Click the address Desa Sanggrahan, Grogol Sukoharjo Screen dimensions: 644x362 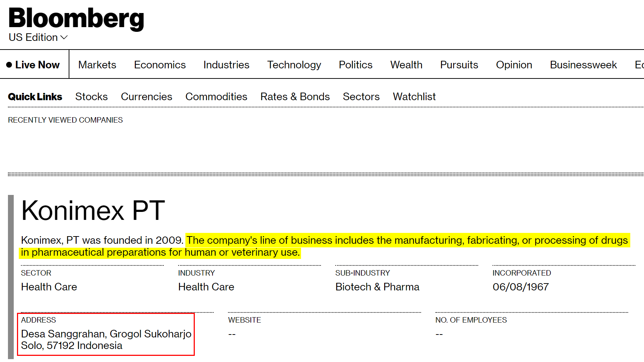pos(106,334)
